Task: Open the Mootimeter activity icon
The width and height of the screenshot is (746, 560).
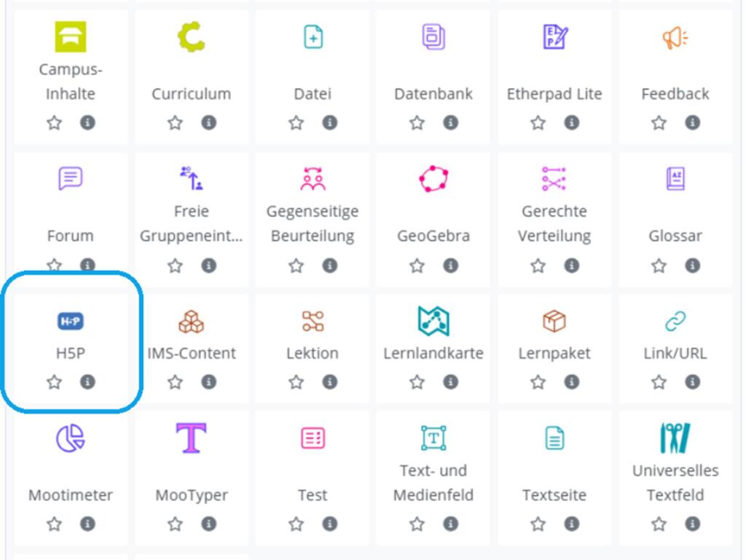Action: tap(71, 438)
